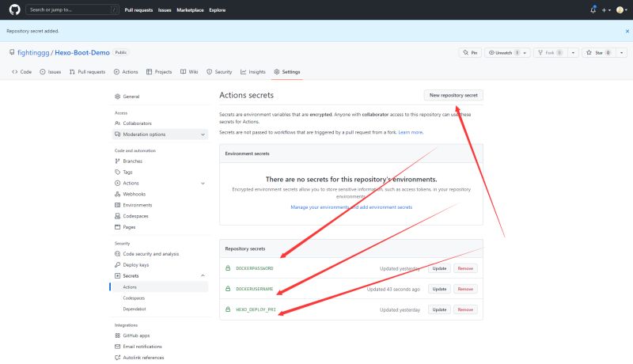Screen dimensions: 633x364
Task: Open the notifications bell
Action: [x=593, y=9]
